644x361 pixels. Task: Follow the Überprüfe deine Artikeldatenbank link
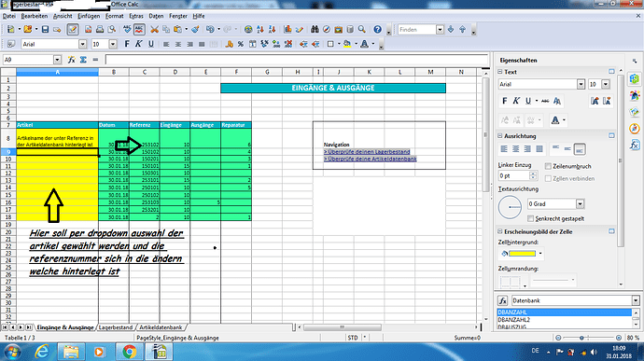tap(370, 159)
